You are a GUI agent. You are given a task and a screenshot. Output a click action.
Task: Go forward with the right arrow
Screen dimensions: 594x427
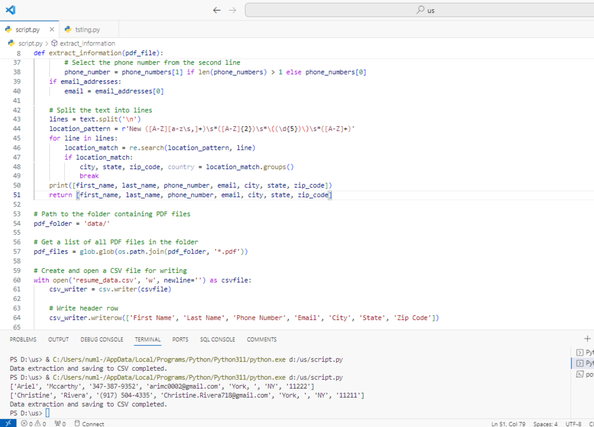click(x=232, y=10)
